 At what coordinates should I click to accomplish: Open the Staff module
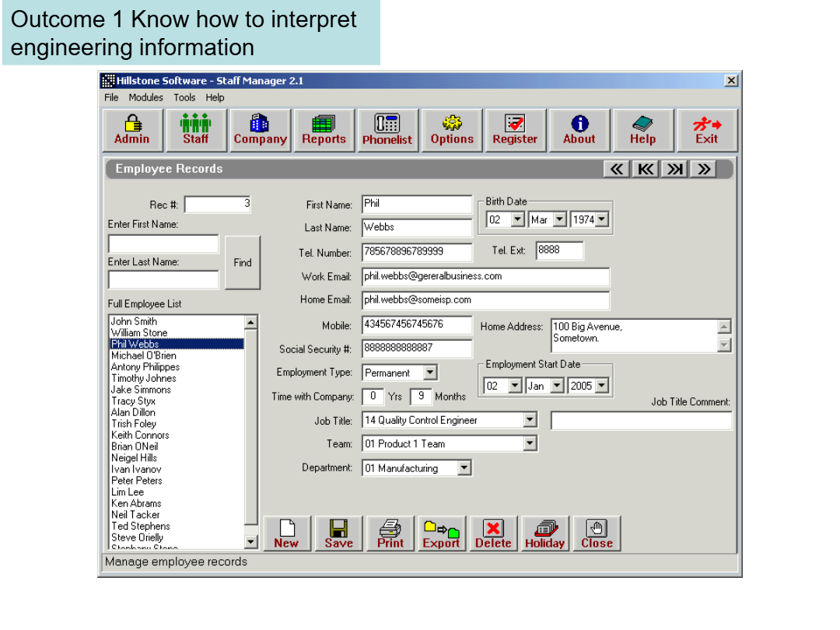pyautogui.click(x=196, y=130)
